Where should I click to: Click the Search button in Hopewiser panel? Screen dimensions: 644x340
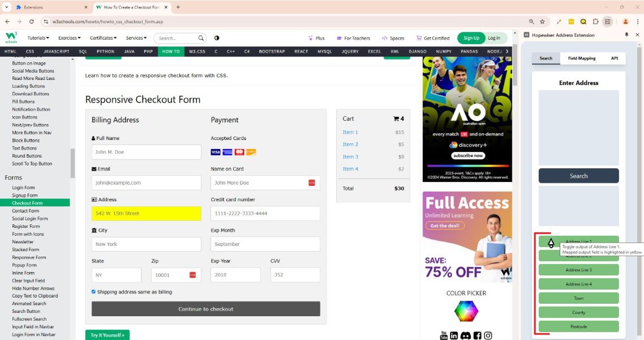point(578,176)
